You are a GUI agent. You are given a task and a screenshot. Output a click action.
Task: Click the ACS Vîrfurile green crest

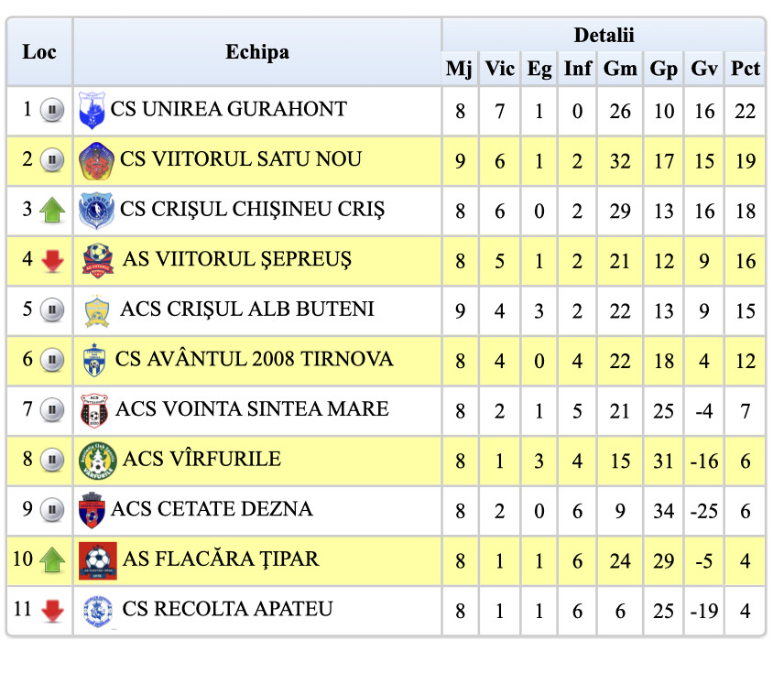coord(97,459)
